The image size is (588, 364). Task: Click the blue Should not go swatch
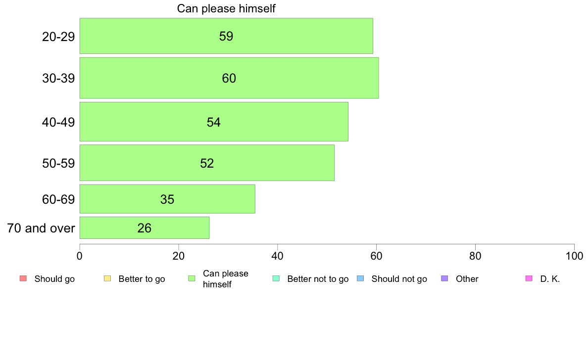pos(360,278)
